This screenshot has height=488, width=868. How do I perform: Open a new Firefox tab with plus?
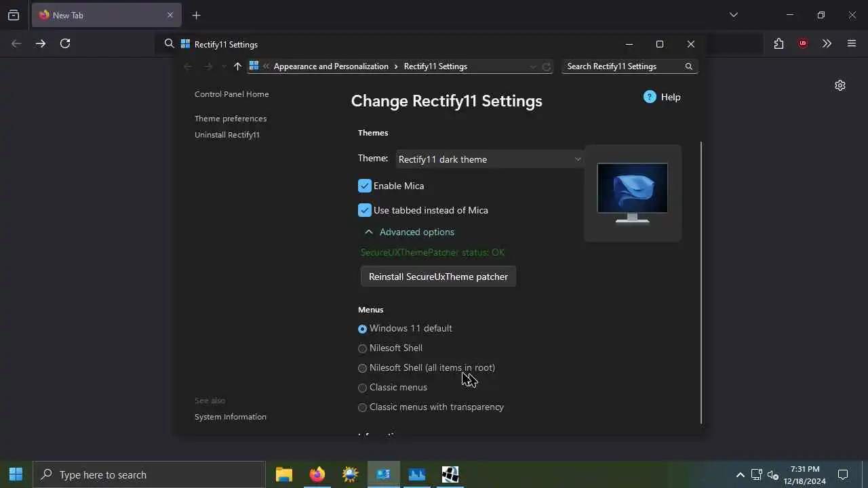tap(196, 15)
